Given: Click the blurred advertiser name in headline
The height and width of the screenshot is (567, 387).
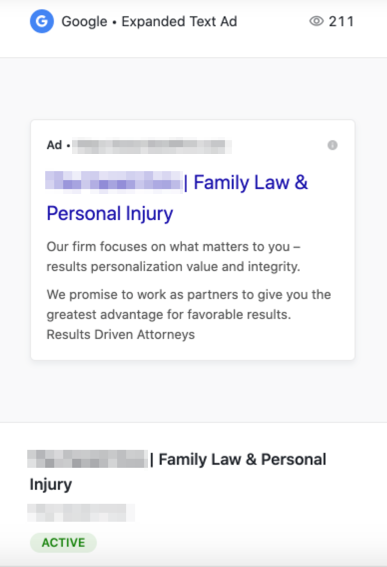Looking at the screenshot, I should pos(114,181).
